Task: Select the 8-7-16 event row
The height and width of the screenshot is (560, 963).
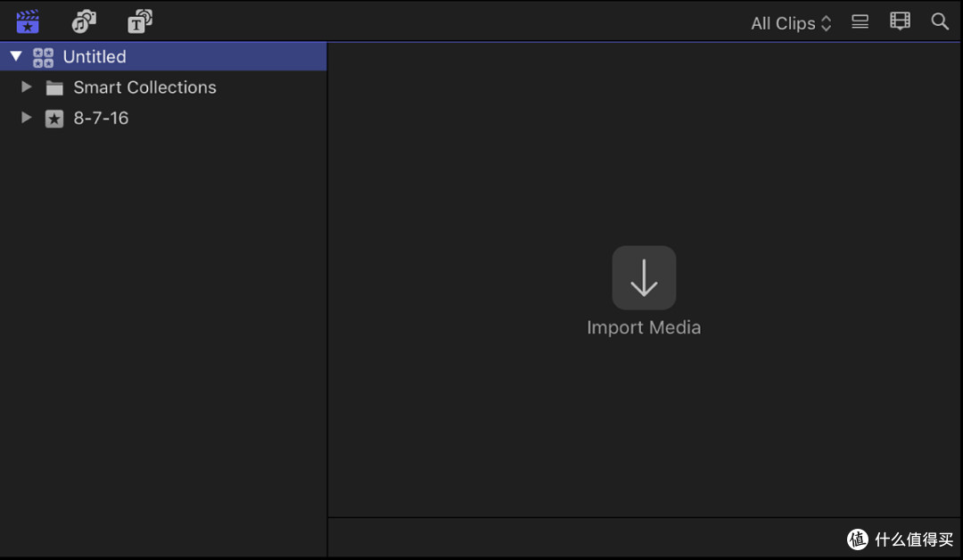Action: click(x=163, y=118)
